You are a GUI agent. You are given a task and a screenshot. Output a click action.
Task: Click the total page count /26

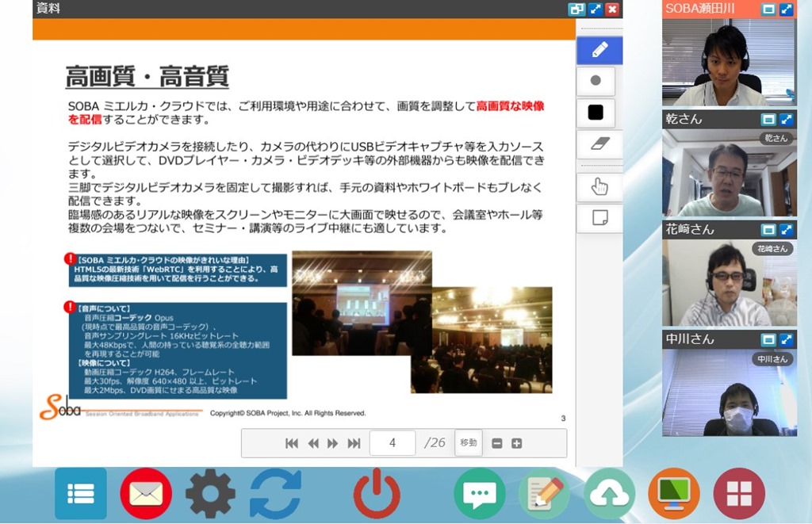pos(435,442)
